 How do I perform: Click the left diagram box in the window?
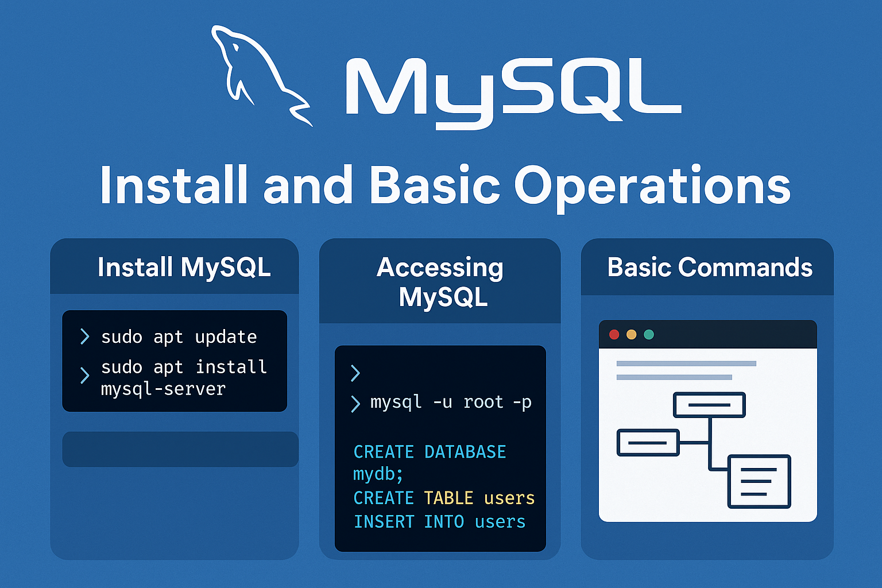coord(648,443)
